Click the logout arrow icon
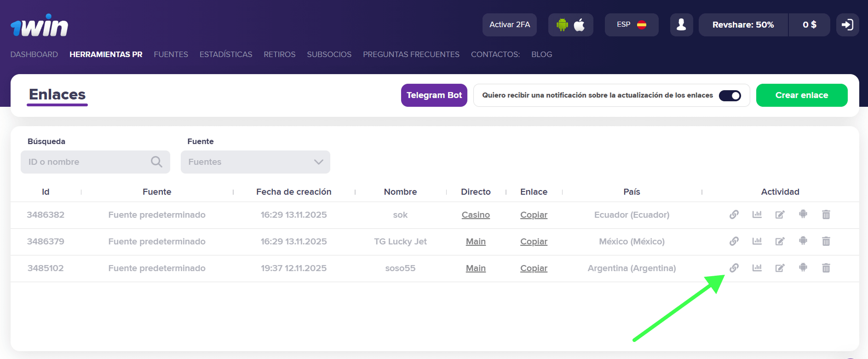 847,25
